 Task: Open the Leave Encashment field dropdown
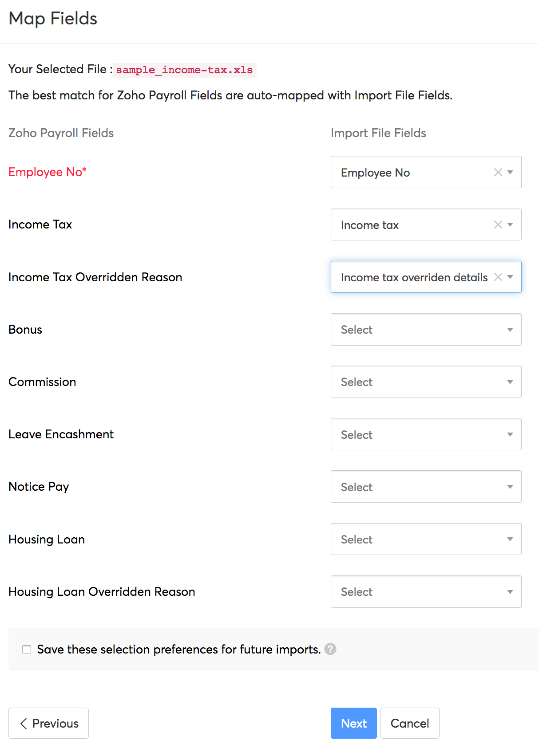426,434
